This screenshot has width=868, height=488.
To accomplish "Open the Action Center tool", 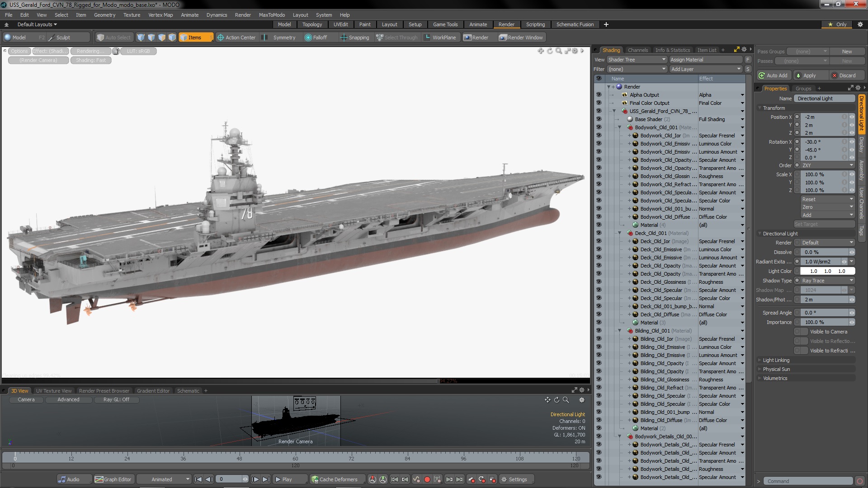I will point(236,38).
